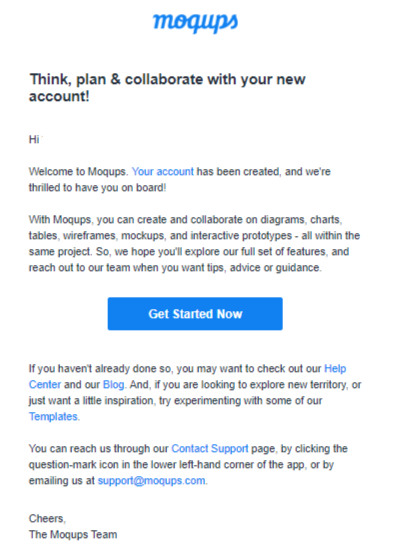396x553 pixels.
Task: Click the 'With Moqups, you can create' line
Action: coord(185,220)
